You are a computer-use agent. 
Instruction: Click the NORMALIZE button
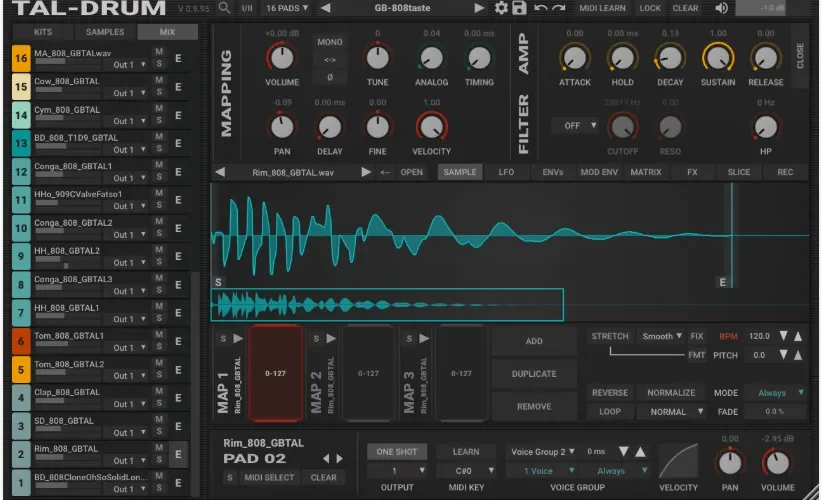[x=671, y=393]
